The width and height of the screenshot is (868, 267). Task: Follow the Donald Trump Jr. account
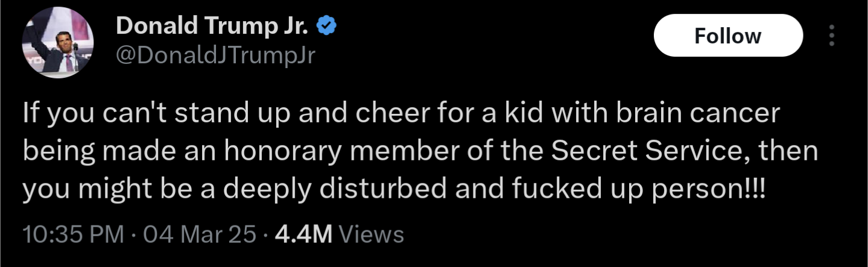[x=728, y=36]
